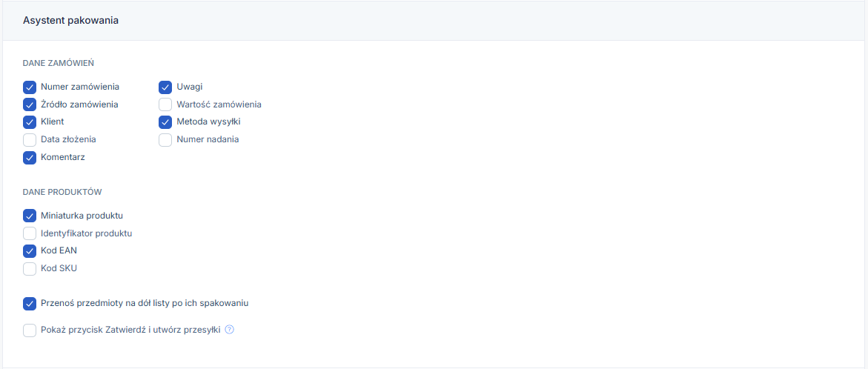Click the Kod EAN label text
Image resolution: width=868 pixels, height=369 pixels.
[x=59, y=251]
